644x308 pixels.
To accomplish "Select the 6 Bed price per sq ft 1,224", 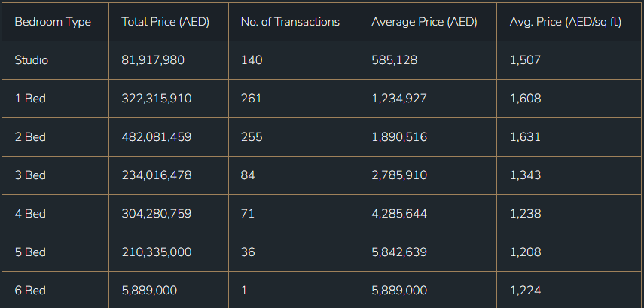I will [x=525, y=291].
